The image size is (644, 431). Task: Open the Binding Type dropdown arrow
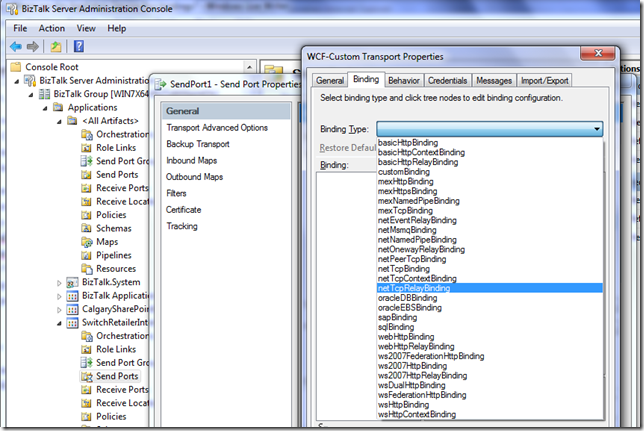597,129
